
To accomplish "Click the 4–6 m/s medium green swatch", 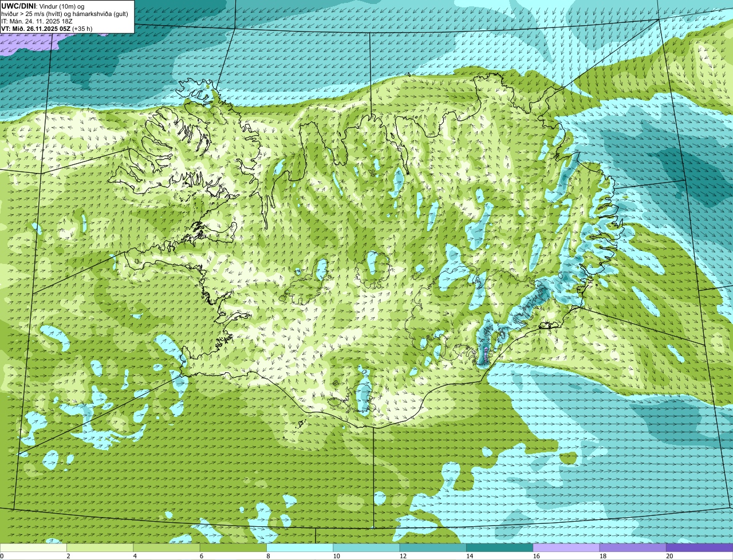I will coord(167,547).
